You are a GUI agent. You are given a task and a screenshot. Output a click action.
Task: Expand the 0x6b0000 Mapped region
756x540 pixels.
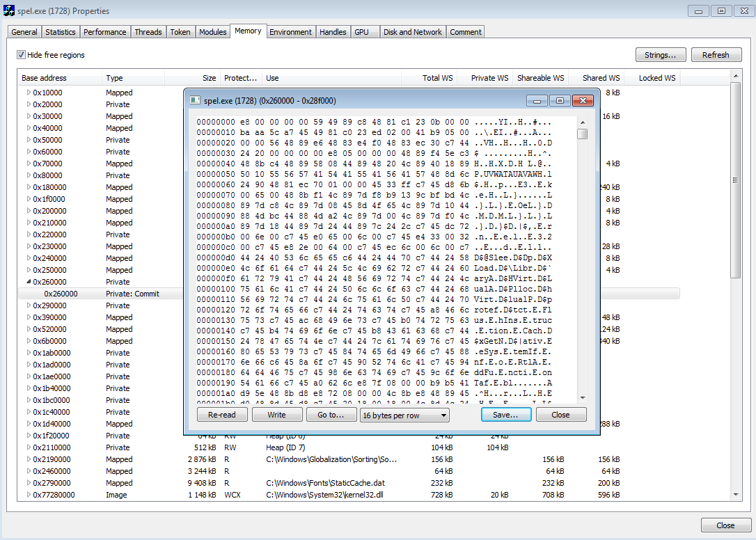click(29, 341)
